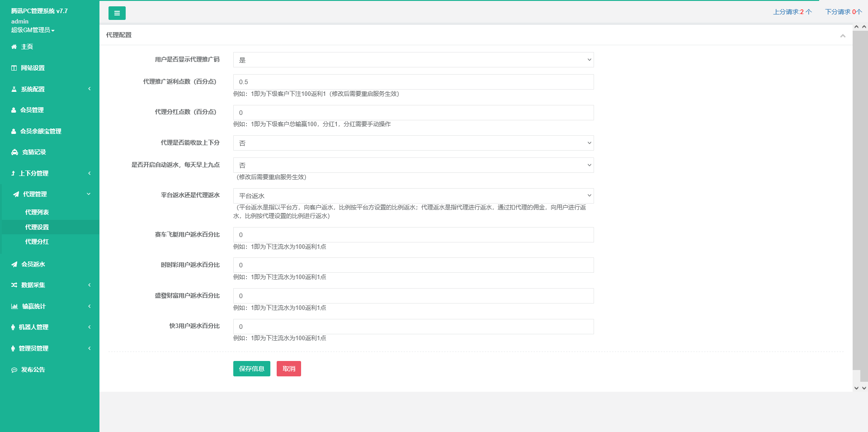
Task: Click the comment icon for 发布公告
Action: pos(14,370)
